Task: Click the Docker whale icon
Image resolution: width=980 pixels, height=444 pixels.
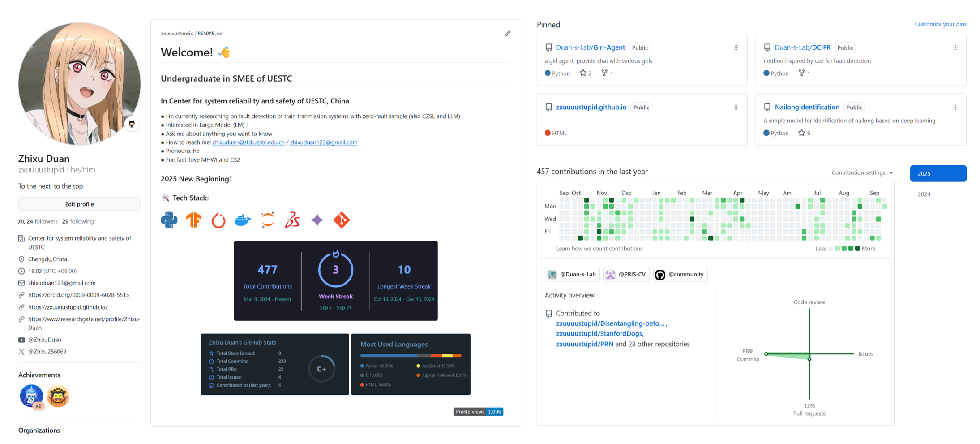Action: coord(243,220)
